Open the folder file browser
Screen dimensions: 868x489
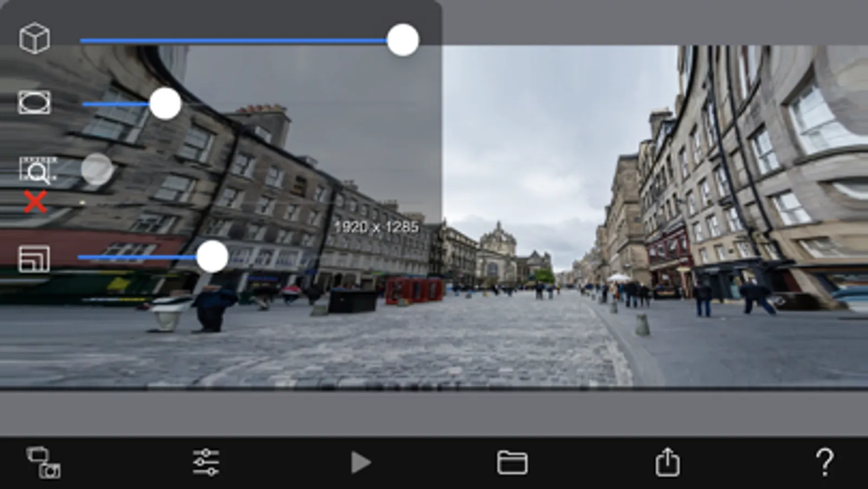point(512,463)
